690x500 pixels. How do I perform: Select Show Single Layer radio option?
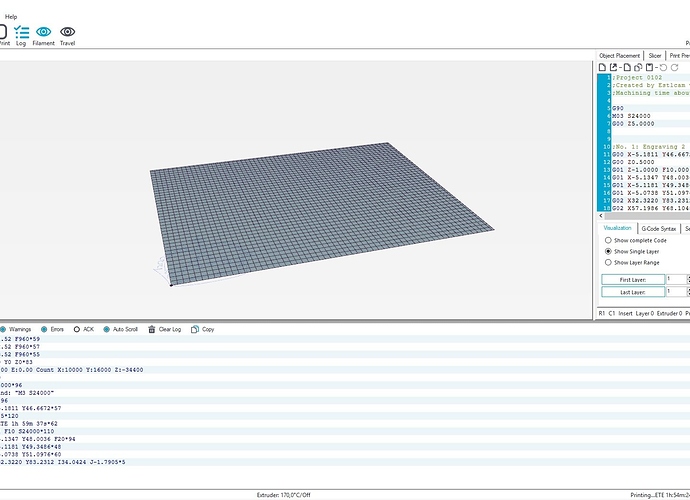click(x=632, y=251)
